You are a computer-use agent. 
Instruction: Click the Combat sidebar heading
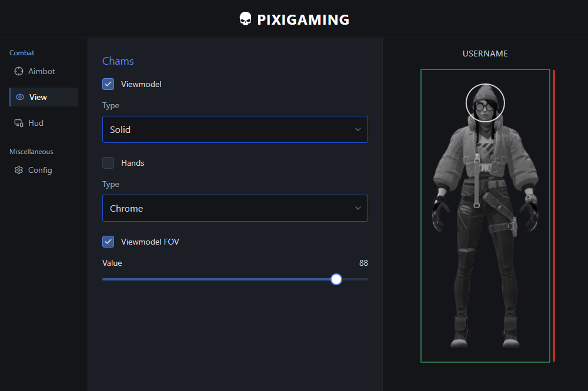pyautogui.click(x=22, y=53)
